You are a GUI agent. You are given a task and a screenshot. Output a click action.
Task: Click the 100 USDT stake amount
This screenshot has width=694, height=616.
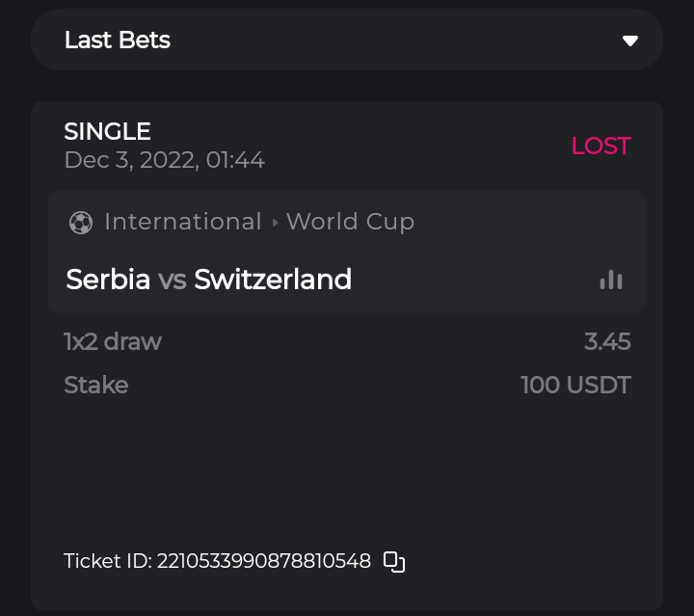(x=575, y=386)
